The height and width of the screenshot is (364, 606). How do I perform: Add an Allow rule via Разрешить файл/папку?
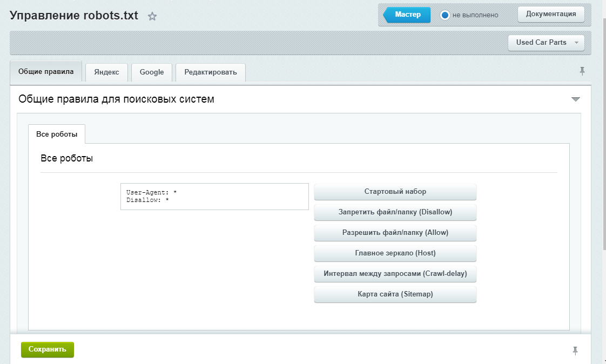[x=395, y=233]
